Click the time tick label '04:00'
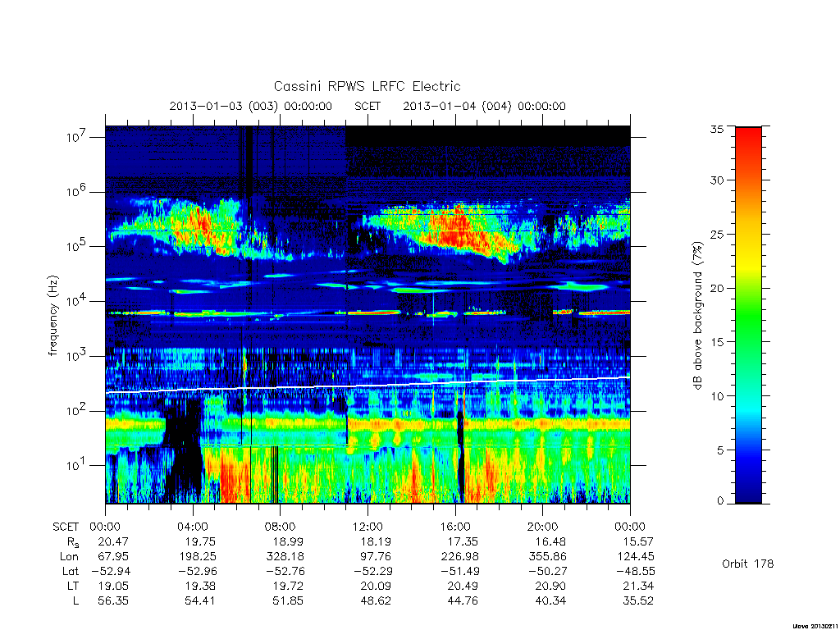840x630 pixels. pyautogui.click(x=192, y=527)
